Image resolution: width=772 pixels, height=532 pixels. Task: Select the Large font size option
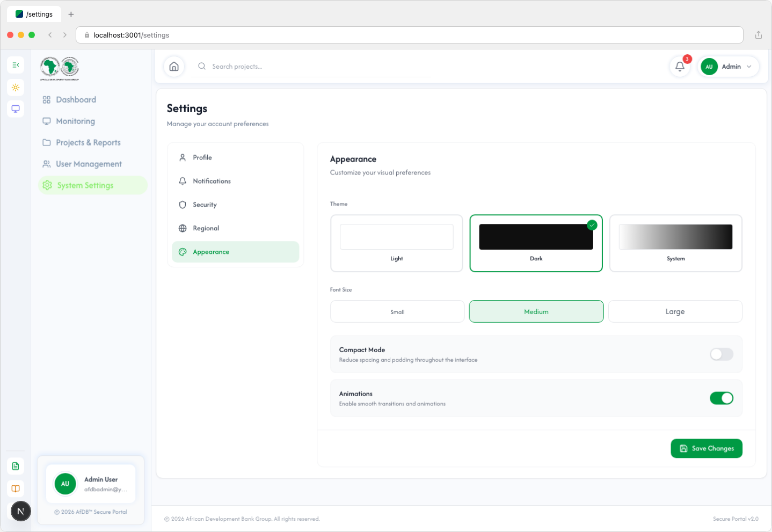[675, 311]
